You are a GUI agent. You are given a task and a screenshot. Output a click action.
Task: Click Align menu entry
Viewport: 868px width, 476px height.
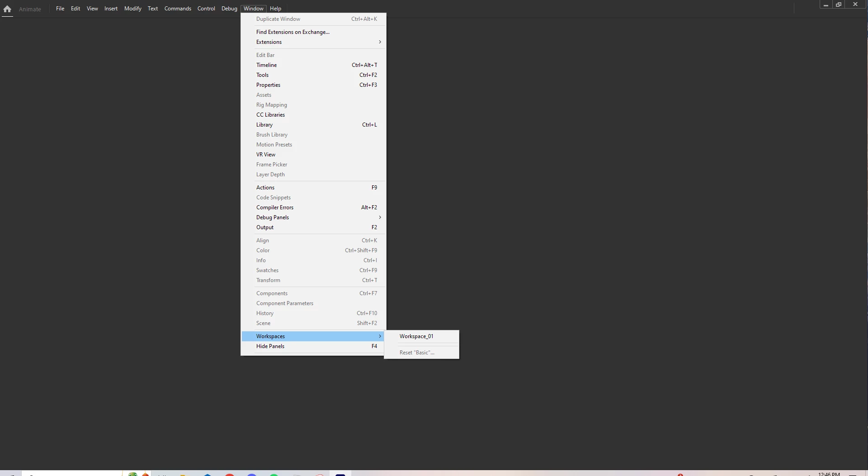[313, 240]
